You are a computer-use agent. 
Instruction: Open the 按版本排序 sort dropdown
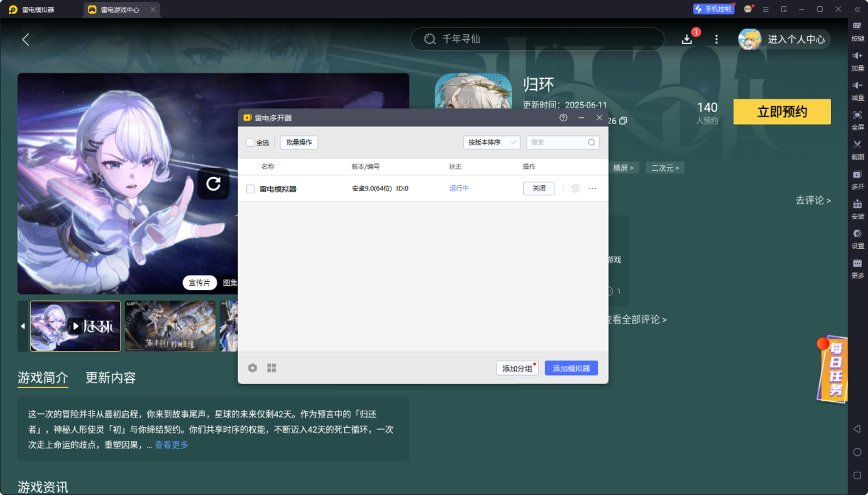(x=492, y=143)
